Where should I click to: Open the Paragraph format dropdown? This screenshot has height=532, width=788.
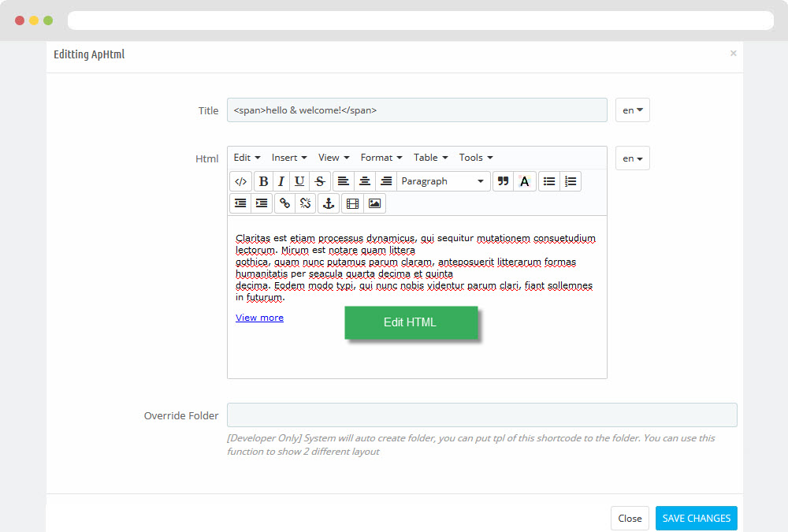443,181
